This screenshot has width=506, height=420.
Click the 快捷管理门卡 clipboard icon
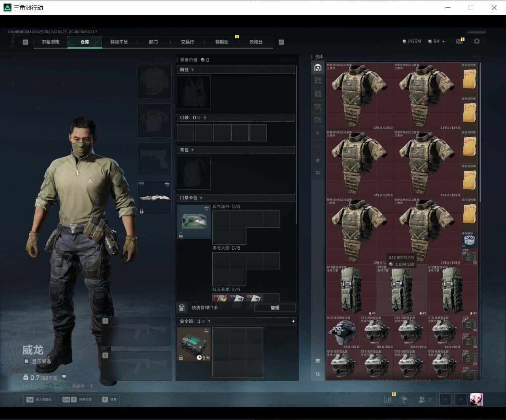pos(181,308)
